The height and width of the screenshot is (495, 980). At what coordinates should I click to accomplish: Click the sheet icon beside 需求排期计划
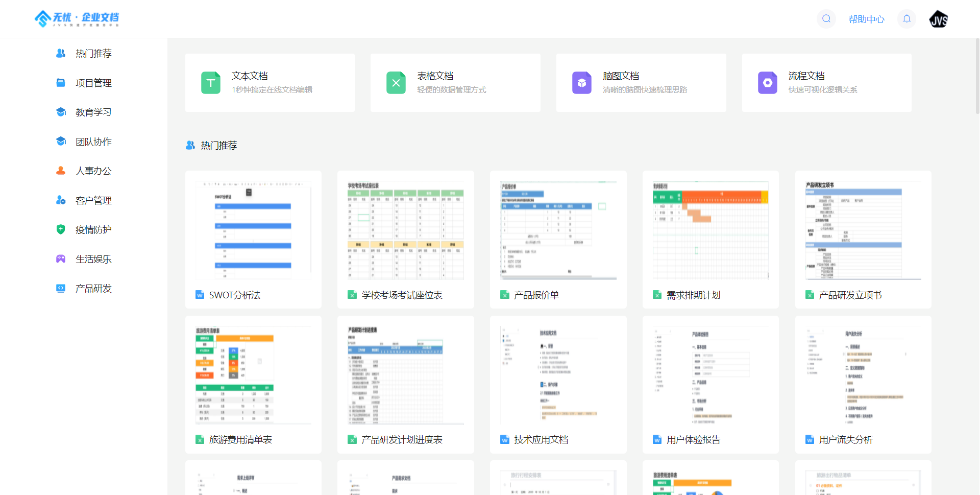click(657, 295)
